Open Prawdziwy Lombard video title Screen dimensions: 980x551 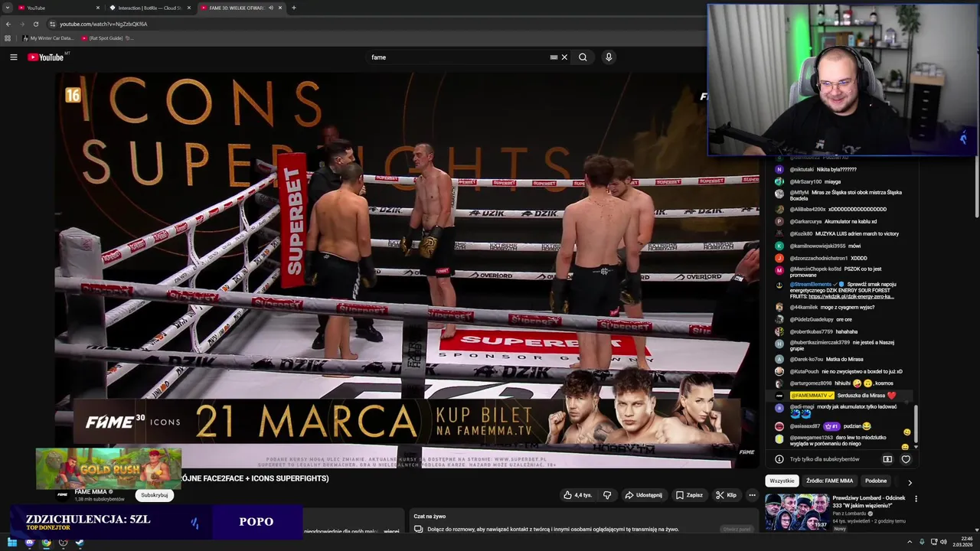click(x=869, y=502)
